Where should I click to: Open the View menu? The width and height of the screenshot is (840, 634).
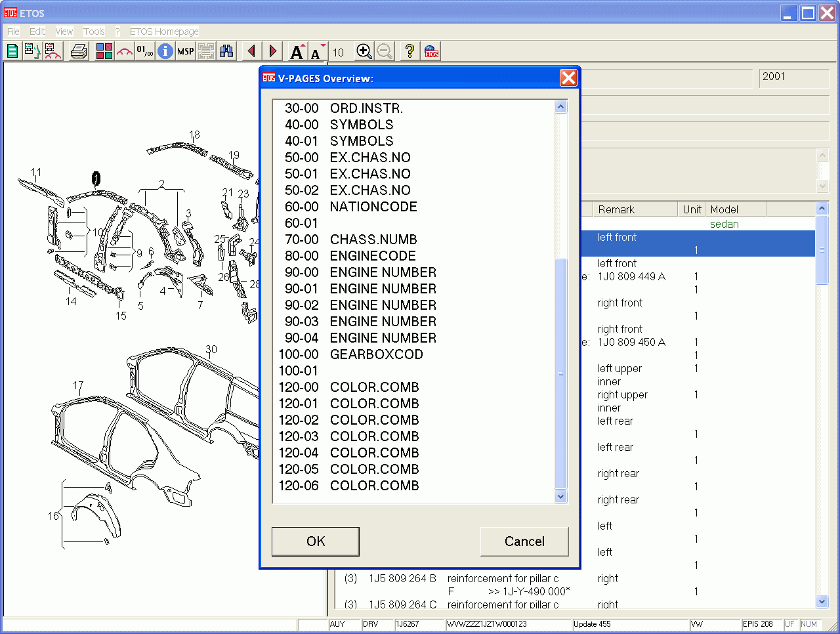[64, 32]
